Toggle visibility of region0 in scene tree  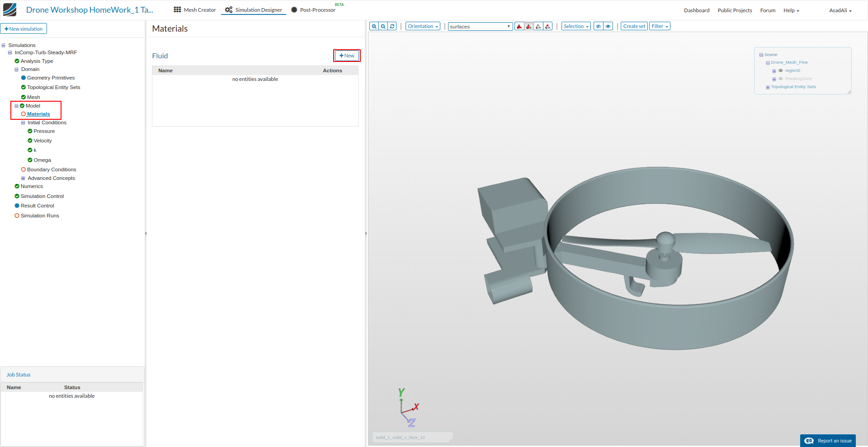point(780,71)
